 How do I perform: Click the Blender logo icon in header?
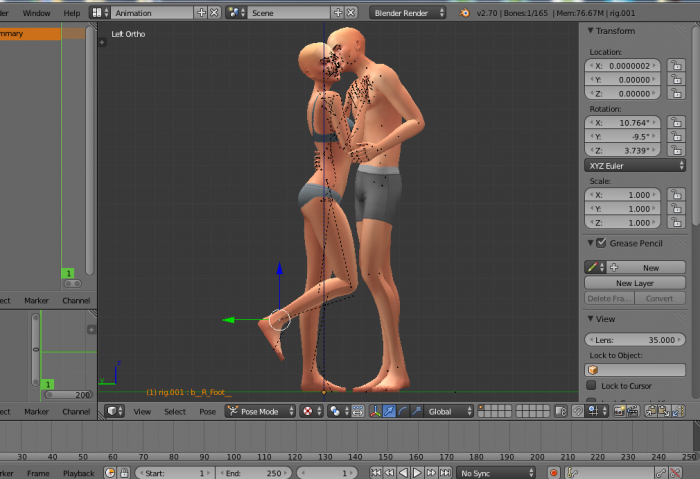(465, 13)
